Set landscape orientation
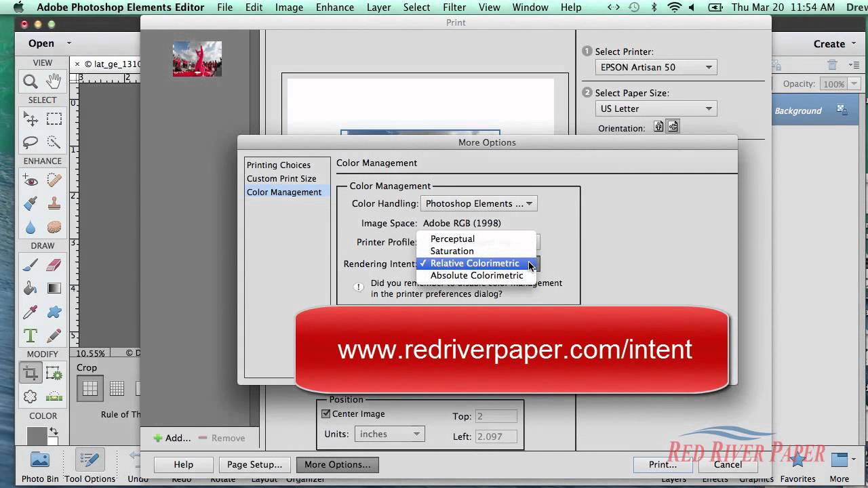Image resolution: width=868 pixels, height=488 pixels. (x=673, y=127)
